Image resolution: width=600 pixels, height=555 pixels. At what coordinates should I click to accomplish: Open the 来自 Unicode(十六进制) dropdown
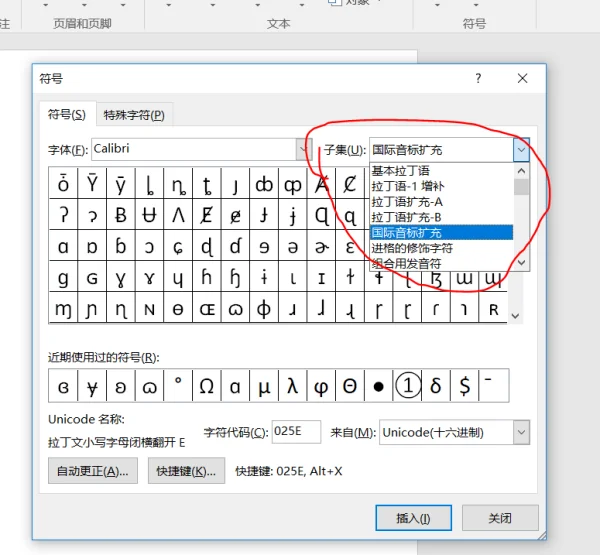(522, 432)
